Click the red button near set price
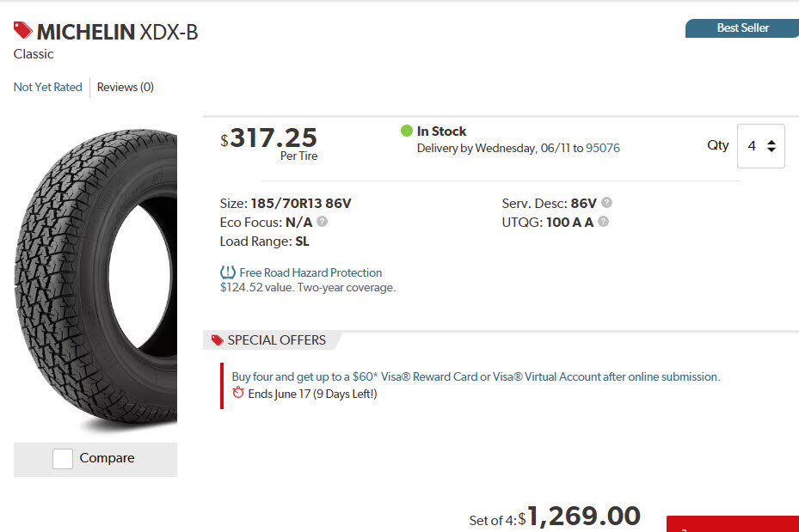This screenshot has width=799, height=532. click(733, 523)
